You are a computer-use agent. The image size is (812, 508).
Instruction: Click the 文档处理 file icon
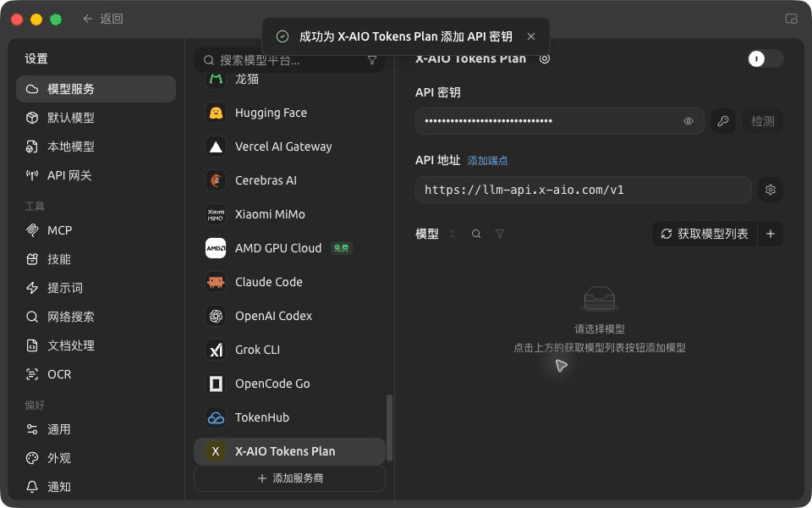pos(32,345)
